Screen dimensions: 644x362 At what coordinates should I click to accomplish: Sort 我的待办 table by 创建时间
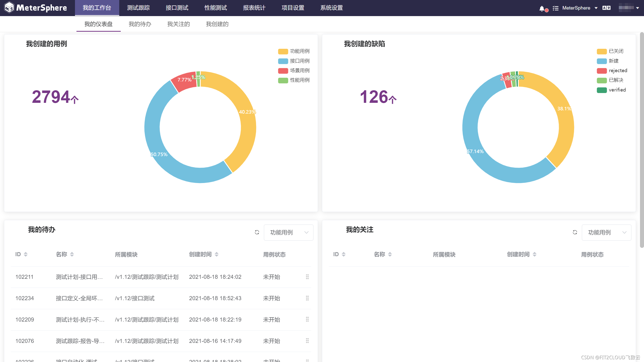point(216,254)
